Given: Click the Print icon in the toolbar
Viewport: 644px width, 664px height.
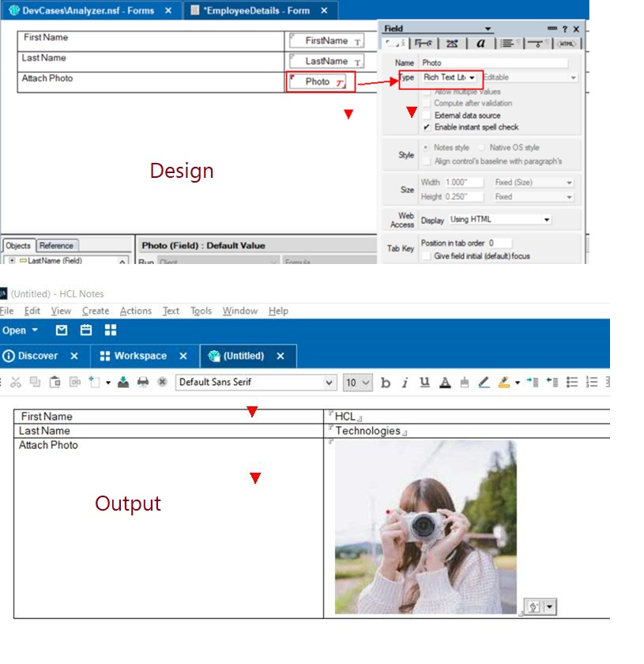Looking at the screenshot, I should pyautogui.click(x=143, y=383).
